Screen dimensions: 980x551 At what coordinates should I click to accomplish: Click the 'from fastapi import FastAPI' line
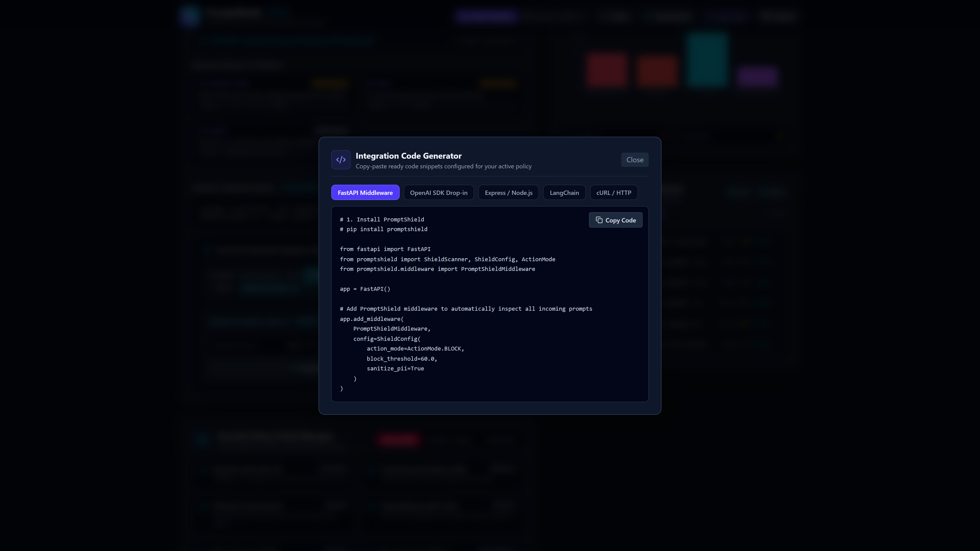[385, 249]
